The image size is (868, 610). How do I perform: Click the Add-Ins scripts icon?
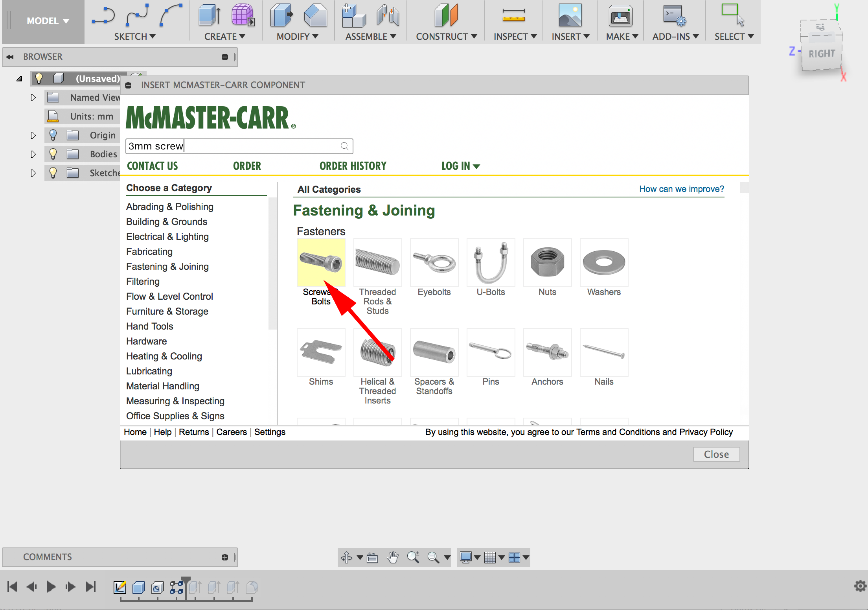675,16
